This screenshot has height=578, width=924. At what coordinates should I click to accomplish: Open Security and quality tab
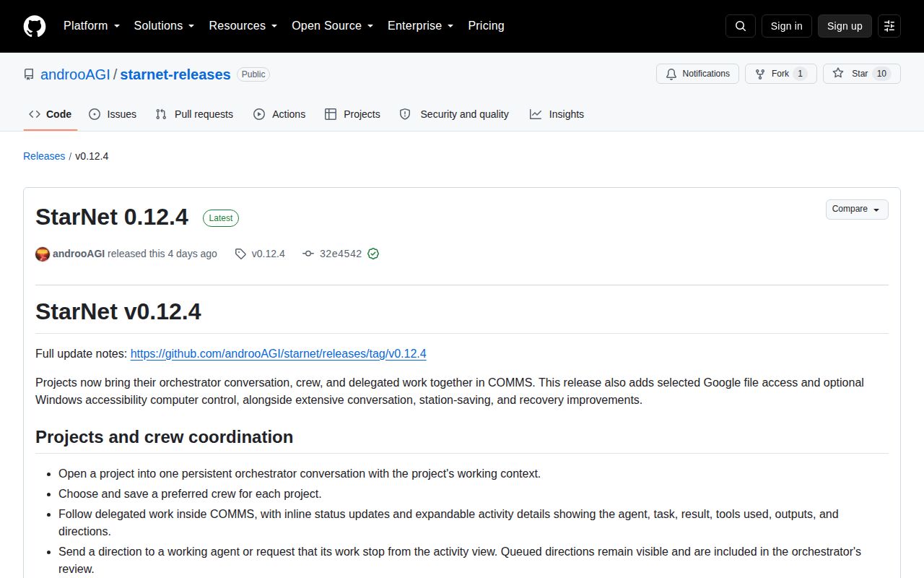454,114
